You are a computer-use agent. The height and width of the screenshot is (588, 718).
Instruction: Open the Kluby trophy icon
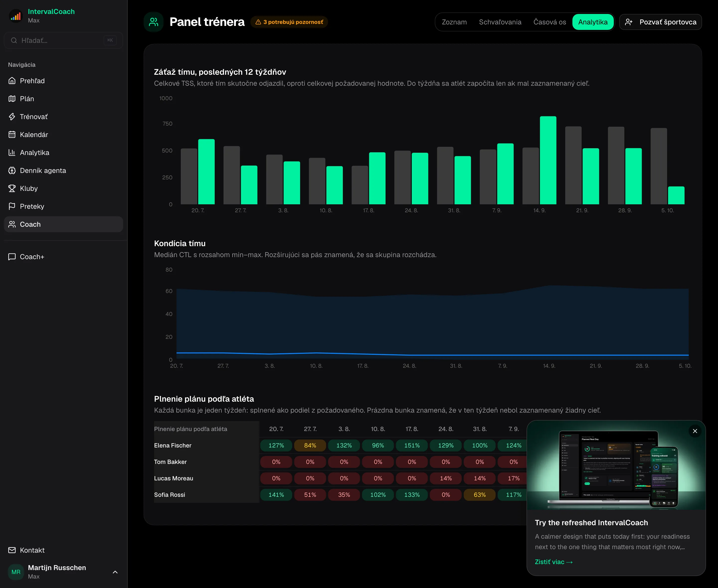click(x=12, y=188)
